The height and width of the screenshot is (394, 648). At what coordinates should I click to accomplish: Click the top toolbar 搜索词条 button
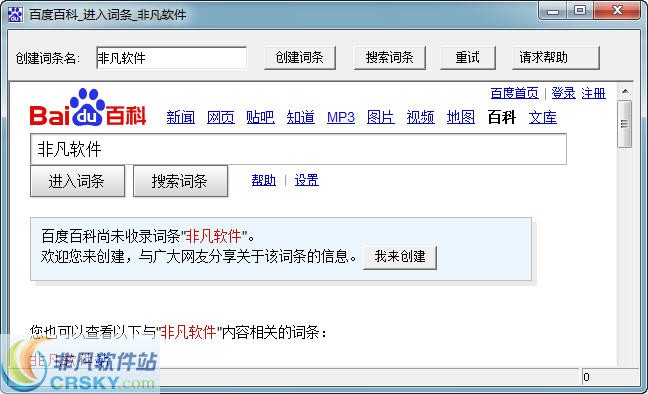pyautogui.click(x=390, y=57)
